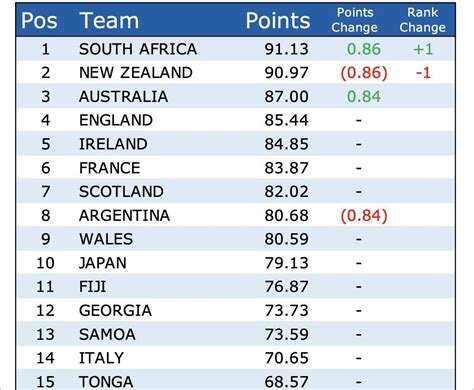Click the WALES row
The width and height of the screenshot is (474, 390).
point(236,239)
